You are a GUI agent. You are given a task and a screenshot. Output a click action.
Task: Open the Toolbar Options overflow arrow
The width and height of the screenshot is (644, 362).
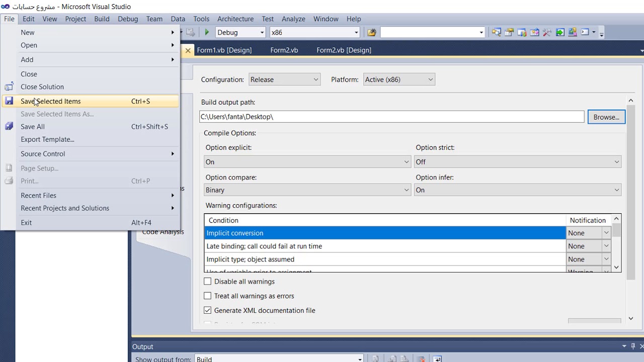(x=601, y=33)
